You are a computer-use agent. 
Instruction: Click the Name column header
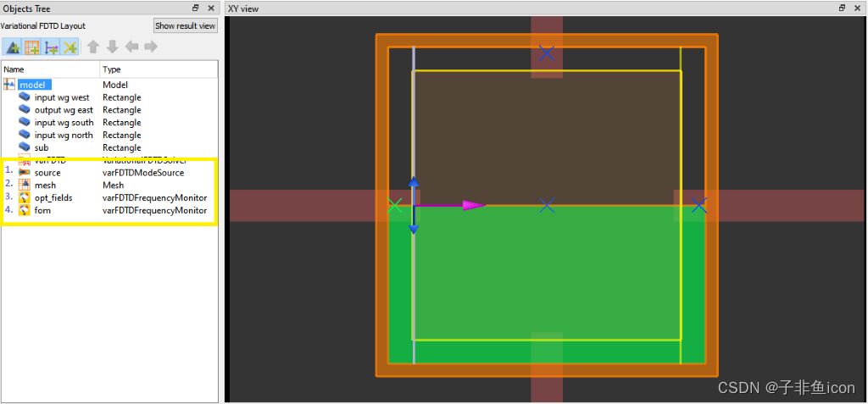point(51,69)
